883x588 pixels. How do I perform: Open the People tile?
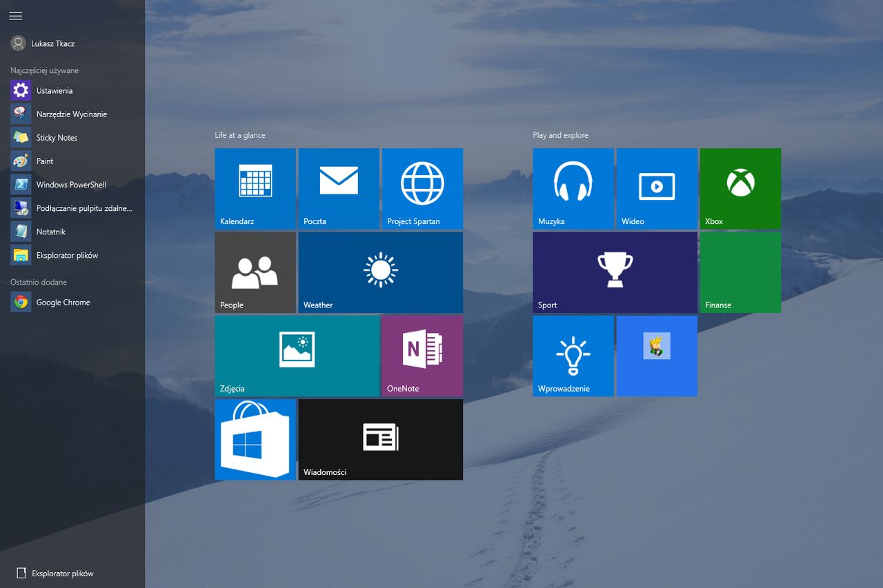255,272
